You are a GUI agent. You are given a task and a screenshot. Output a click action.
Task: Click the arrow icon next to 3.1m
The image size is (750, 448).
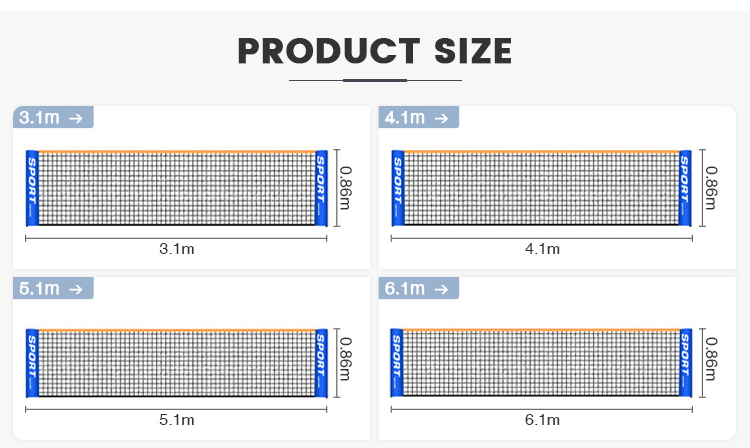pyautogui.click(x=76, y=118)
